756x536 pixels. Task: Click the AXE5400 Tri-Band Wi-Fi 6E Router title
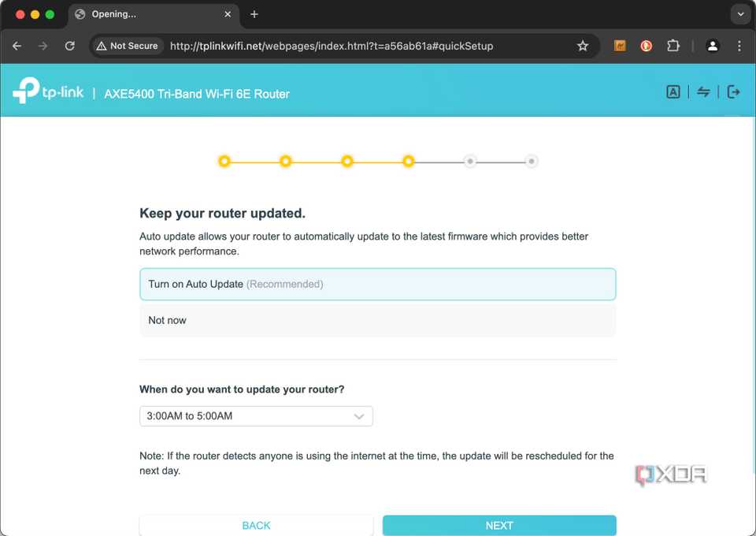(x=197, y=94)
